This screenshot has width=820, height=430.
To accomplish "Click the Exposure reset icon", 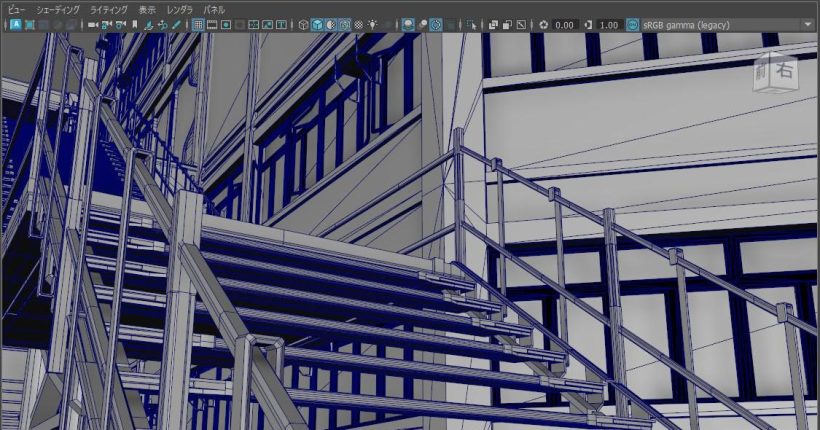I will point(544,25).
